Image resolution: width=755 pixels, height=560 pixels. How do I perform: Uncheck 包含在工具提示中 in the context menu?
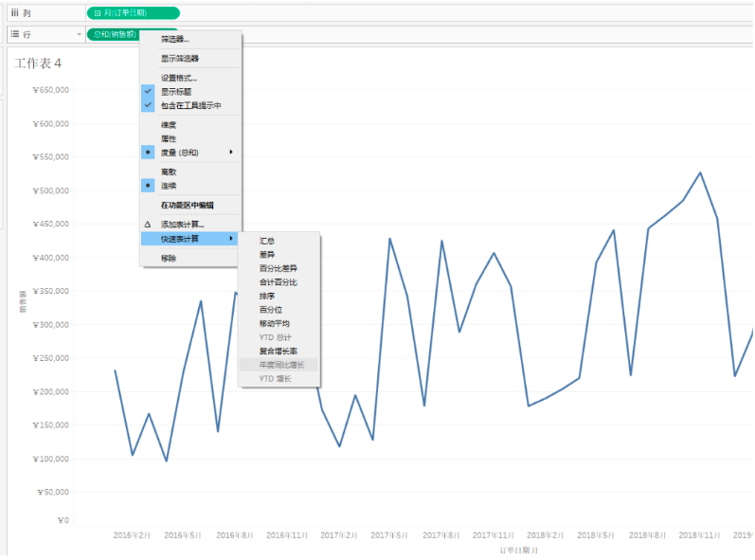(x=189, y=105)
